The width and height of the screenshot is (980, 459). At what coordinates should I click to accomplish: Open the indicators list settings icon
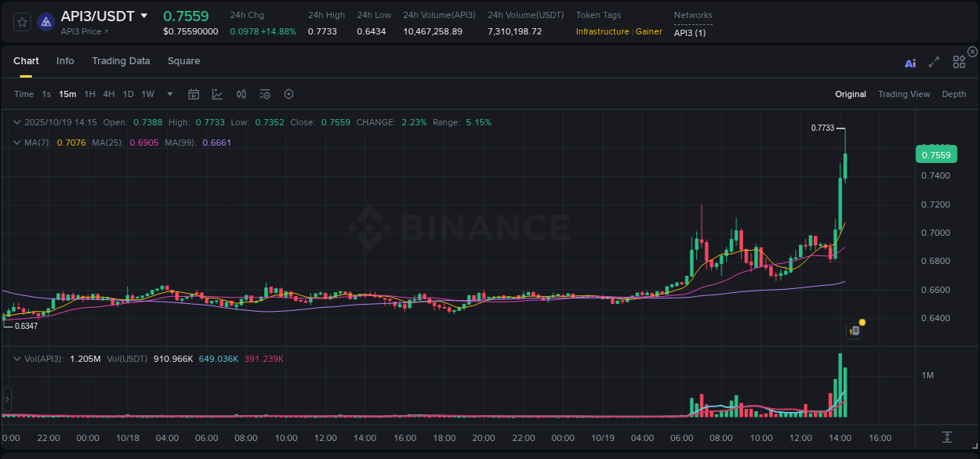click(x=264, y=94)
